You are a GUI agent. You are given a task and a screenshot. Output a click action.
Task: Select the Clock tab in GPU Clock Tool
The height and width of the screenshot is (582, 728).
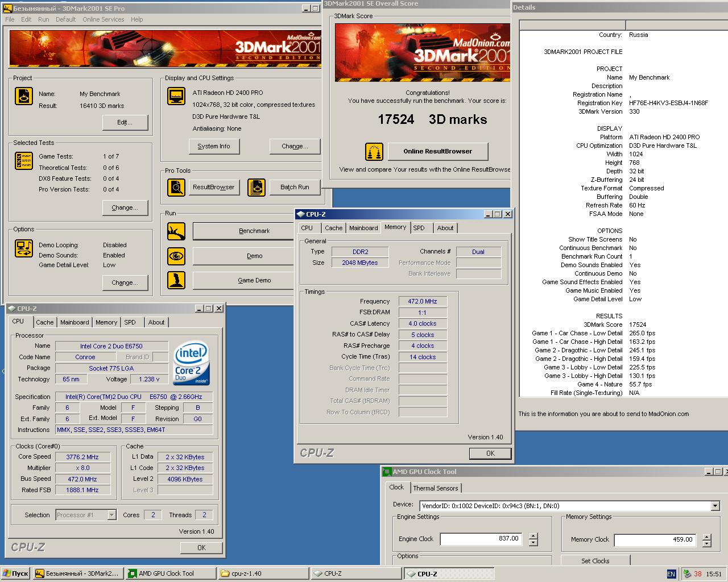[x=396, y=487]
